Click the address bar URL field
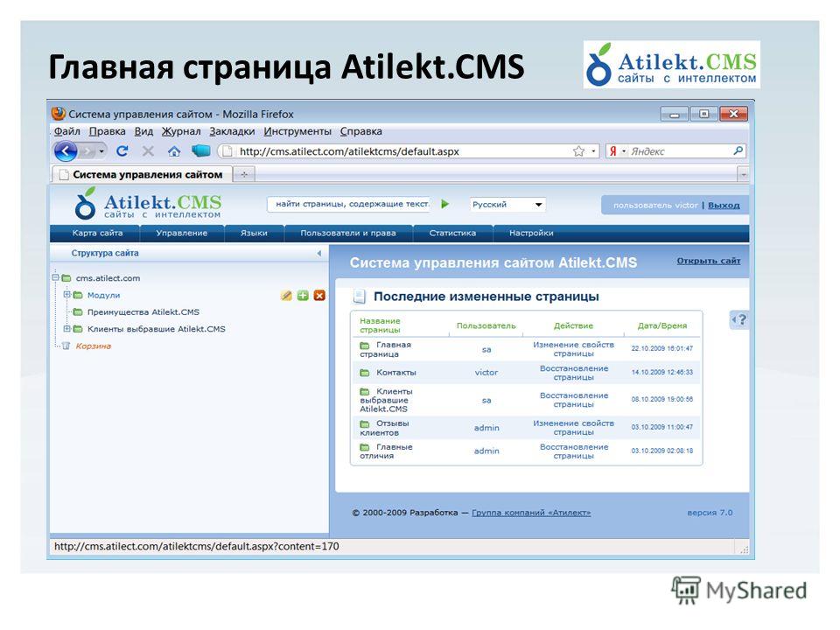 click(x=396, y=151)
